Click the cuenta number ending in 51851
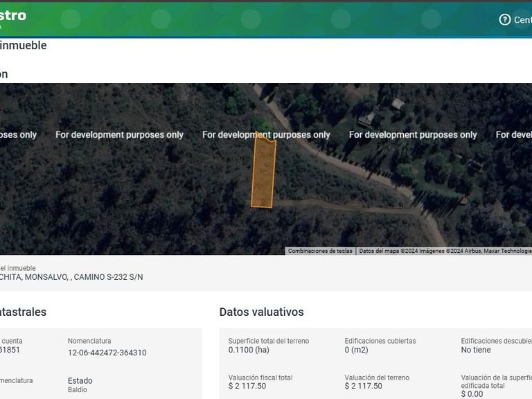This screenshot has width=532, height=399. tap(10, 350)
